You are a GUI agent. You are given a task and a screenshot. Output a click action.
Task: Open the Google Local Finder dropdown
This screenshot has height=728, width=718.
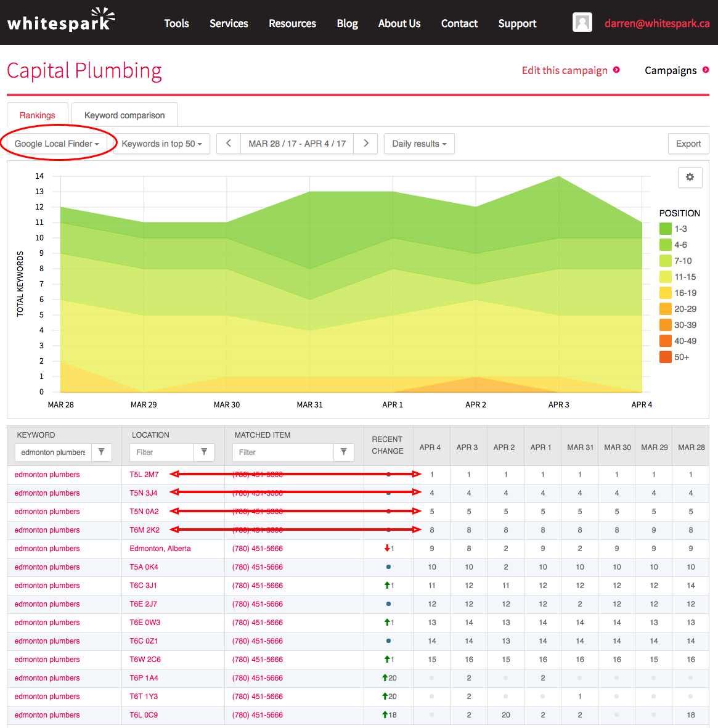57,144
